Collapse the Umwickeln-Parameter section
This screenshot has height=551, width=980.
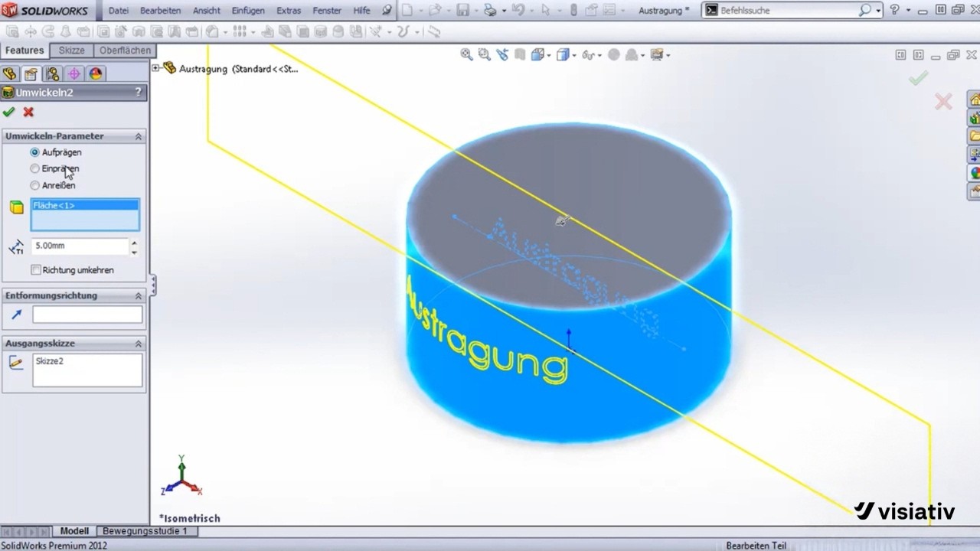[139, 136]
